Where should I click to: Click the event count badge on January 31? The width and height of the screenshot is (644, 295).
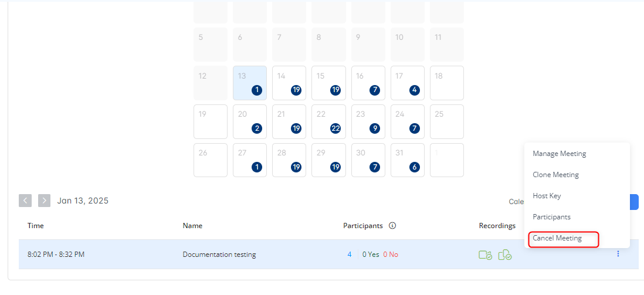coord(414,167)
